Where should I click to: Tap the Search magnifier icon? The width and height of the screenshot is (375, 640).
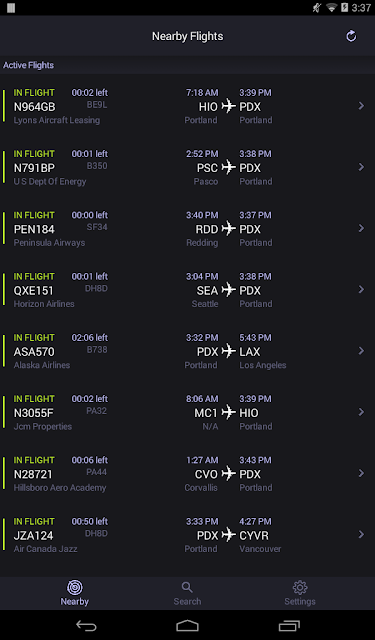[x=187, y=587]
